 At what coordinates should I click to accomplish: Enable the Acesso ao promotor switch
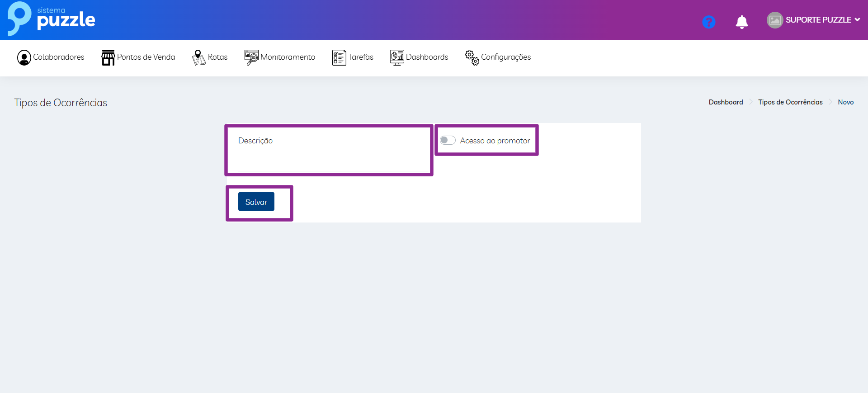click(448, 140)
